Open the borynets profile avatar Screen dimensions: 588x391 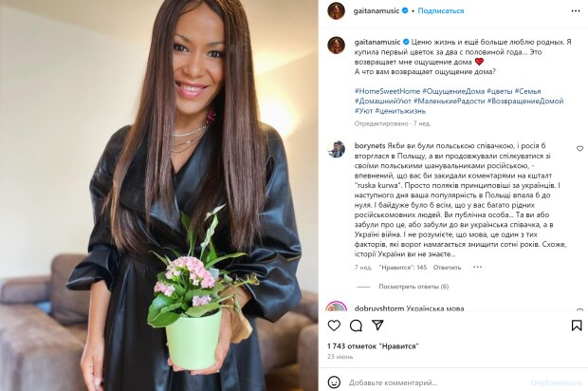pyautogui.click(x=336, y=149)
